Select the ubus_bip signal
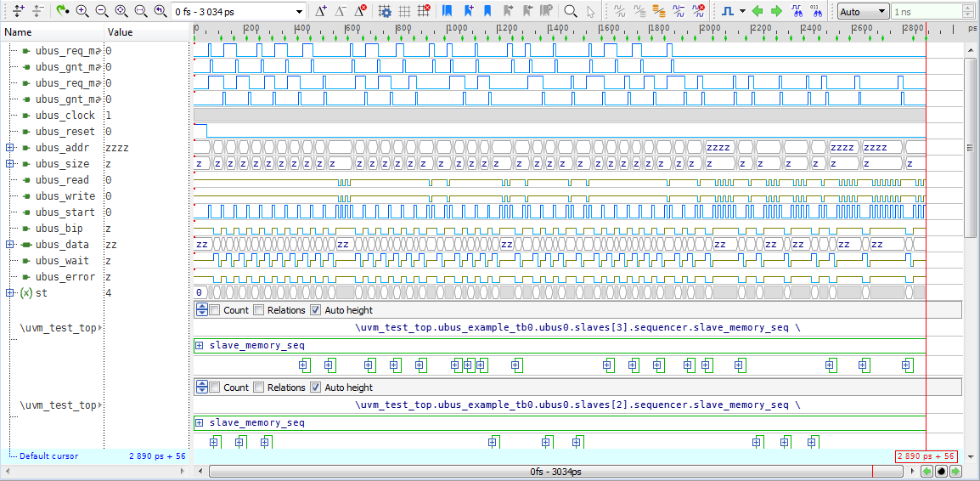The width and height of the screenshot is (980, 481). click(59, 229)
